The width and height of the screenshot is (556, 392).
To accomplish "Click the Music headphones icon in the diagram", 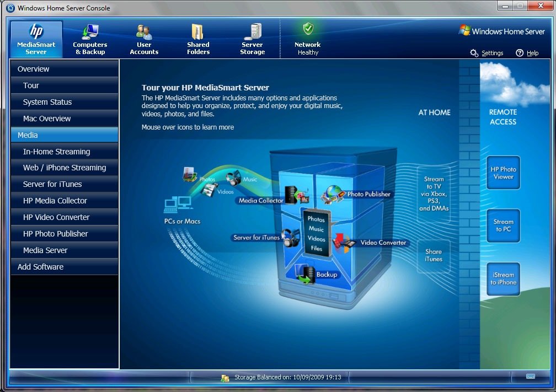I will [234, 178].
